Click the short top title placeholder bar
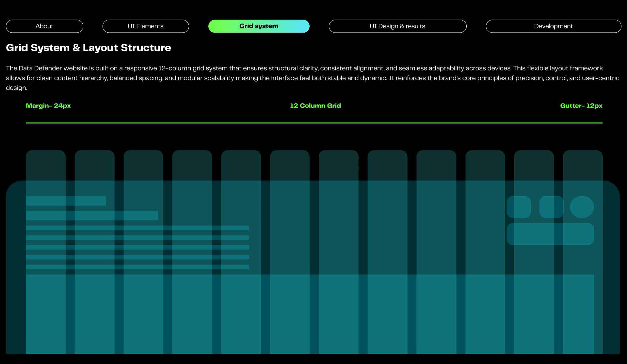The image size is (627, 364). 66,201
